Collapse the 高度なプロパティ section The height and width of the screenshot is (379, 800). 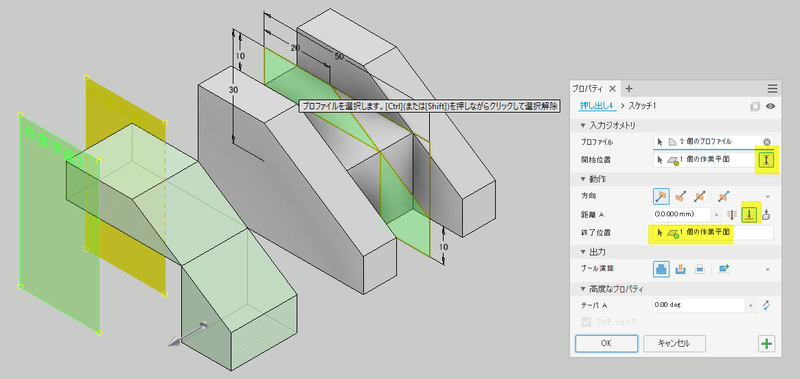pos(584,289)
